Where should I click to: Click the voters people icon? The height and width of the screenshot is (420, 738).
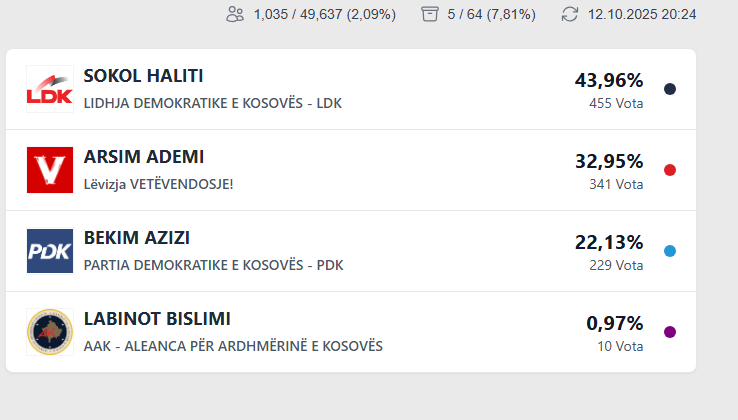pos(235,14)
